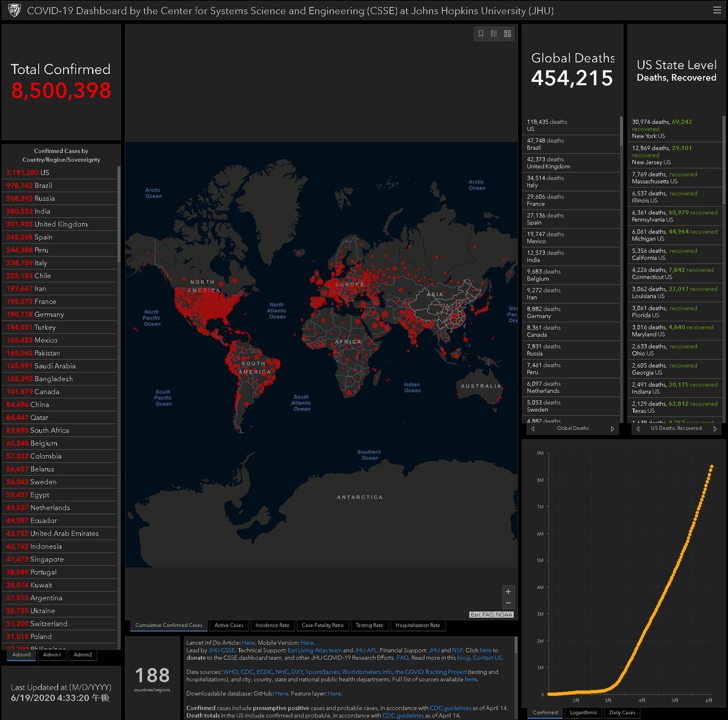Click the US State list scrollbar
This screenshot has width=728, height=720.
pos(723,269)
